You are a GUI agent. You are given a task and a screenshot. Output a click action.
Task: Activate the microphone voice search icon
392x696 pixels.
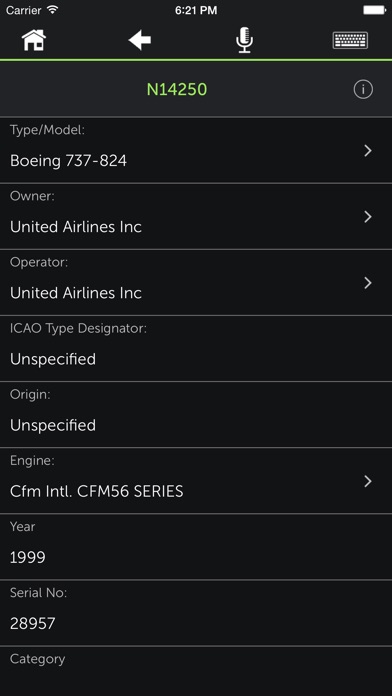pyautogui.click(x=244, y=40)
